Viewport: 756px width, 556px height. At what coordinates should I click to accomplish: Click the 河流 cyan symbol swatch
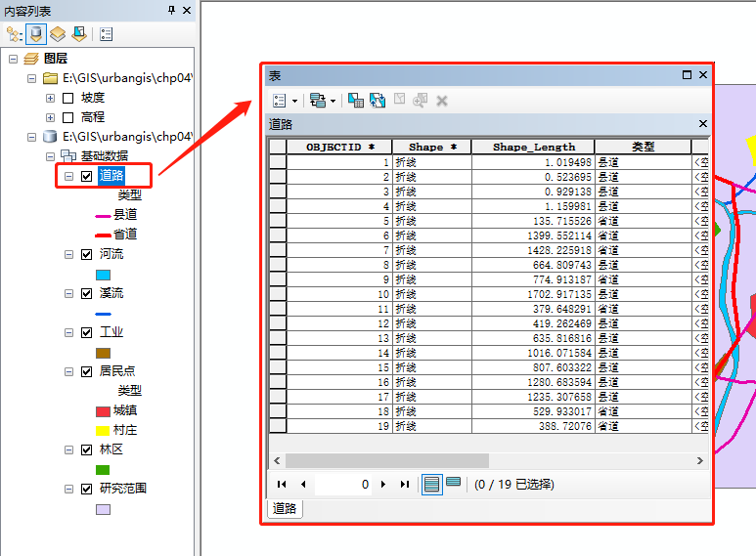(x=103, y=276)
